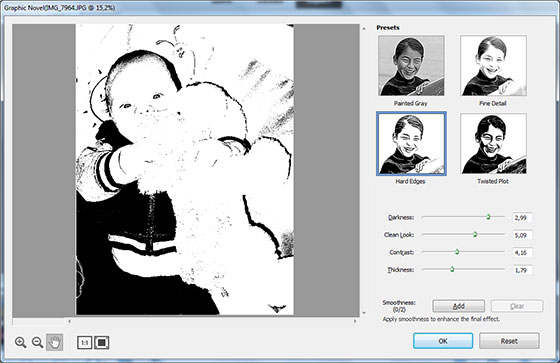Click the Twisted Plot caption text
The image size is (560, 363).
click(493, 181)
